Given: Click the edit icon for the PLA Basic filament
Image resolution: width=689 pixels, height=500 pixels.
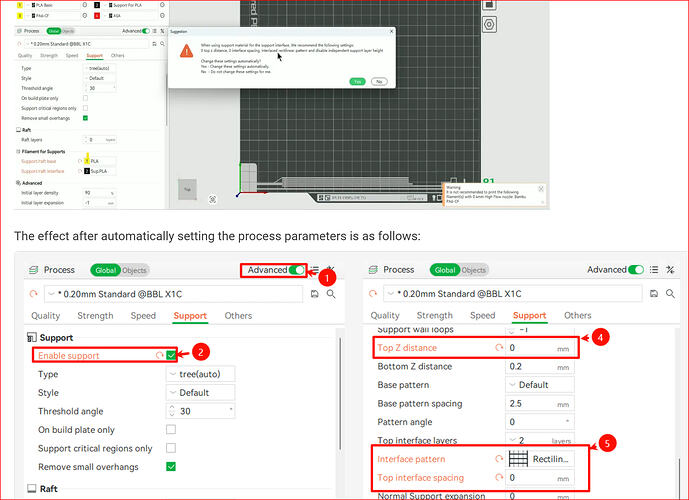Looking at the screenshot, I should 85,5.
